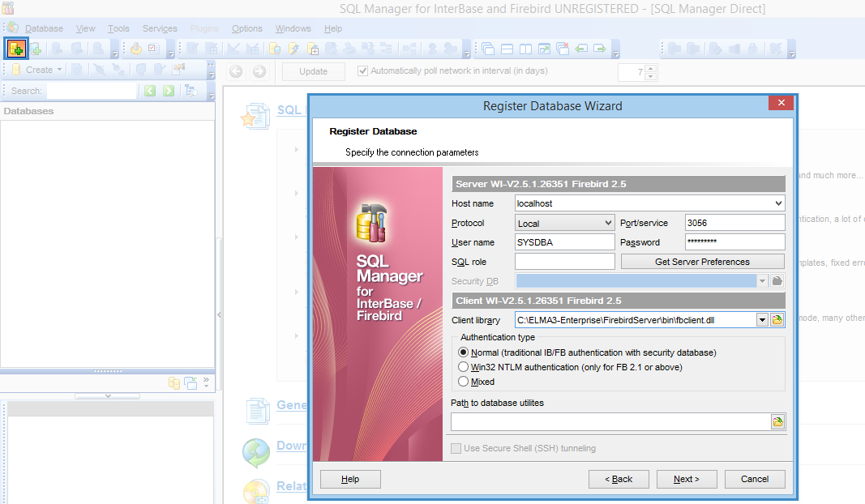Go back with the Back button
The width and height of the screenshot is (865, 504).
tap(619, 479)
